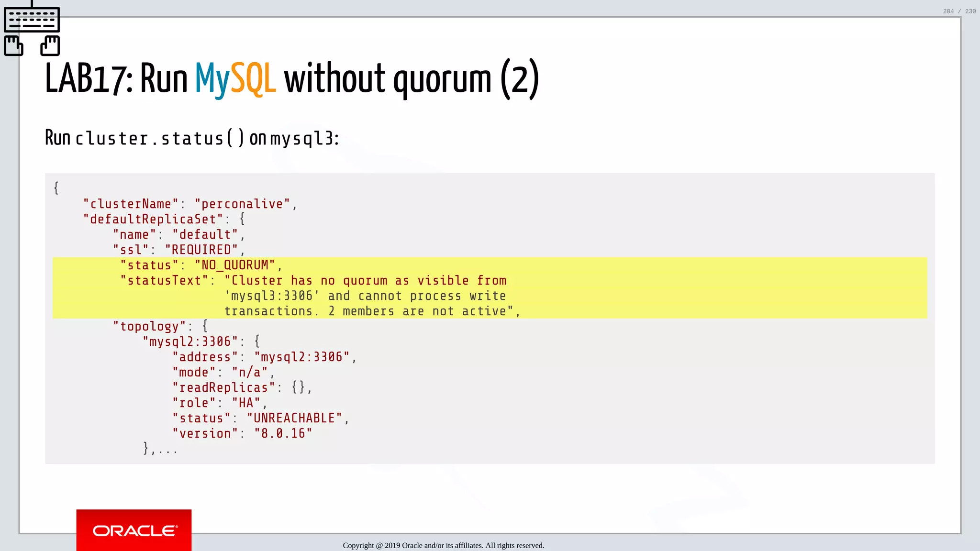The image size is (980, 551).
Task: Click the "readReplicas": {} line
Action: [242, 387]
